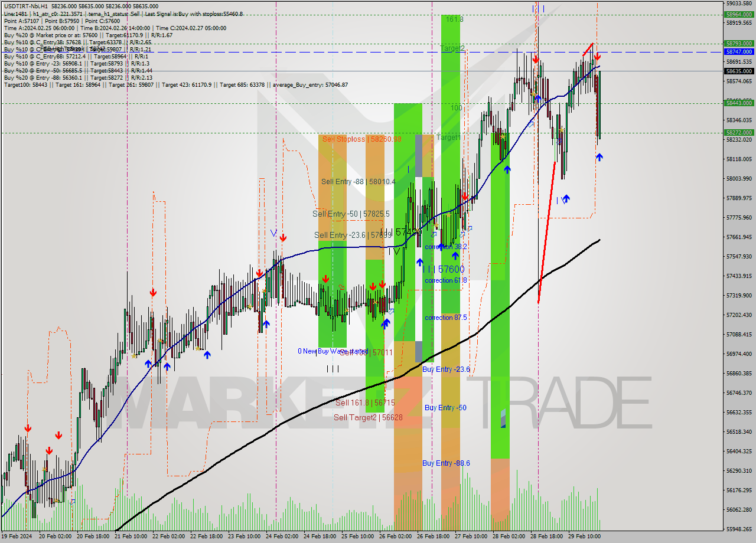Click the 'Sell Entry -50 | 57825.5' label
Screen dimensions: 756x543
click(352, 214)
